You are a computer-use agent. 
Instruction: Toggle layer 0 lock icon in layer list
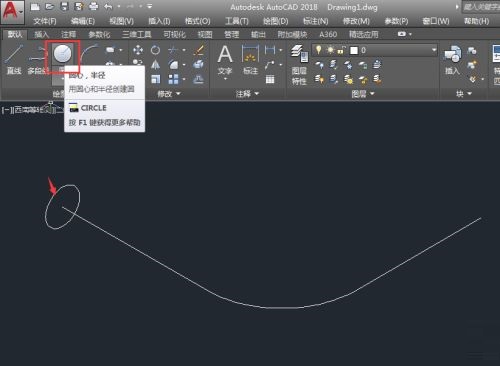tap(341, 50)
